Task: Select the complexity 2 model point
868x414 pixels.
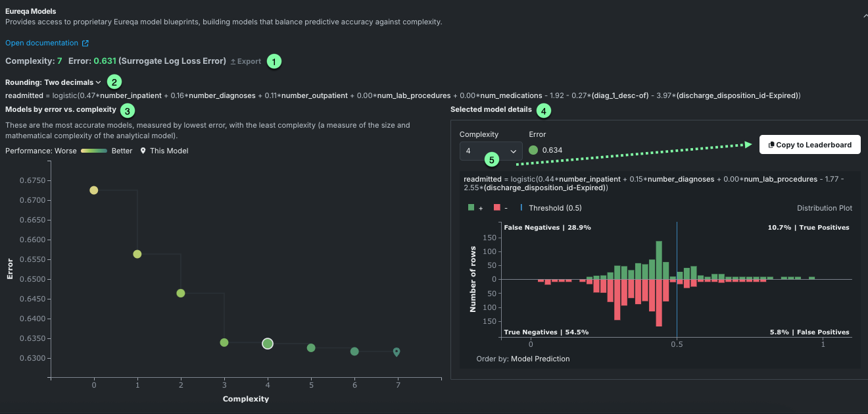Action: 181,293
